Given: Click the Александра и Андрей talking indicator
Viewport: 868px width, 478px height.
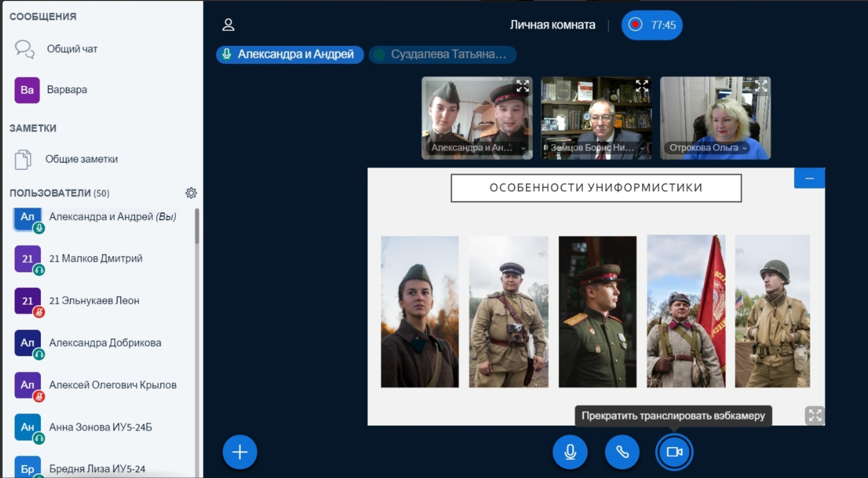Looking at the screenshot, I should pyautogui.click(x=290, y=54).
